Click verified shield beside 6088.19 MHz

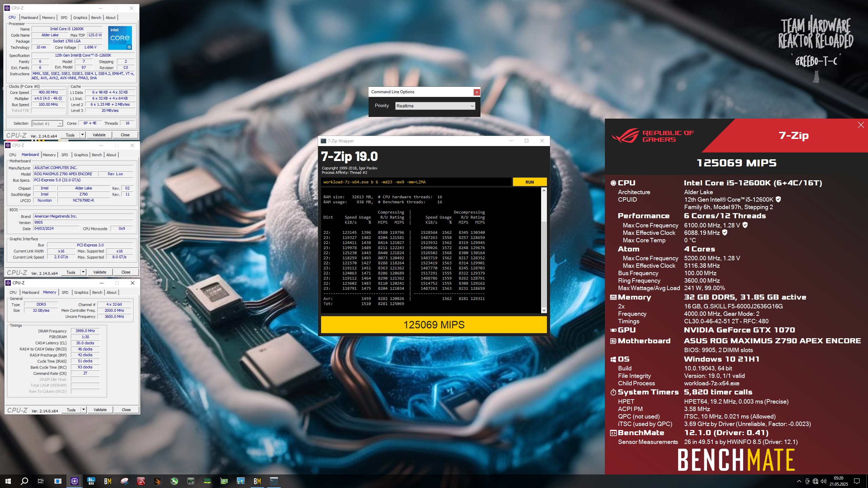coord(725,232)
